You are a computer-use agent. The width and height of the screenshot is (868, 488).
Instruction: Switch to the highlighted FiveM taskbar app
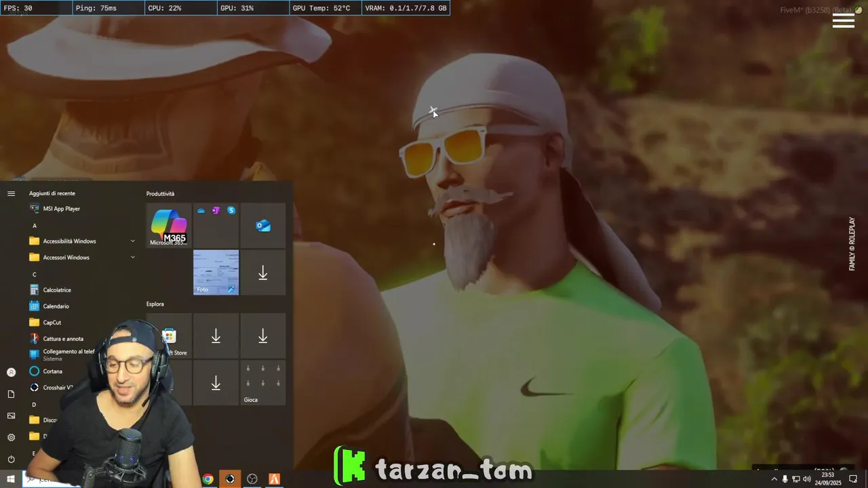point(230,479)
